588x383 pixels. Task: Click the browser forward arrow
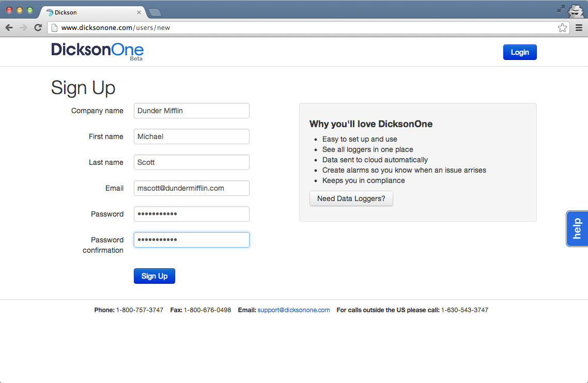[23, 27]
